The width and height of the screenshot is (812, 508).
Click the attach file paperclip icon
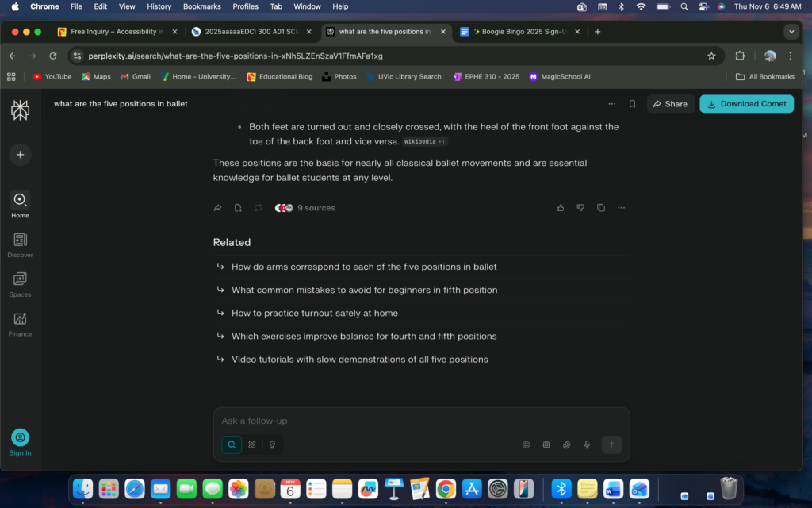[567, 445]
